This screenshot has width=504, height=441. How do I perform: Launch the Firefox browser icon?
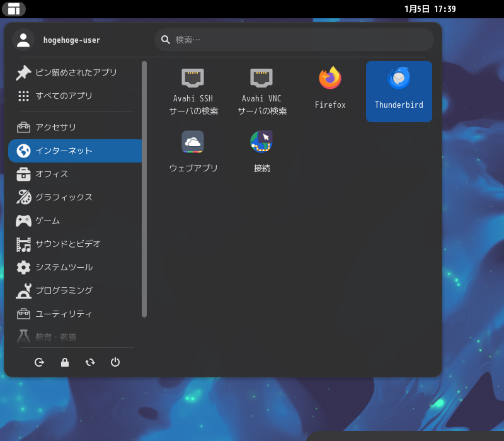(330, 91)
